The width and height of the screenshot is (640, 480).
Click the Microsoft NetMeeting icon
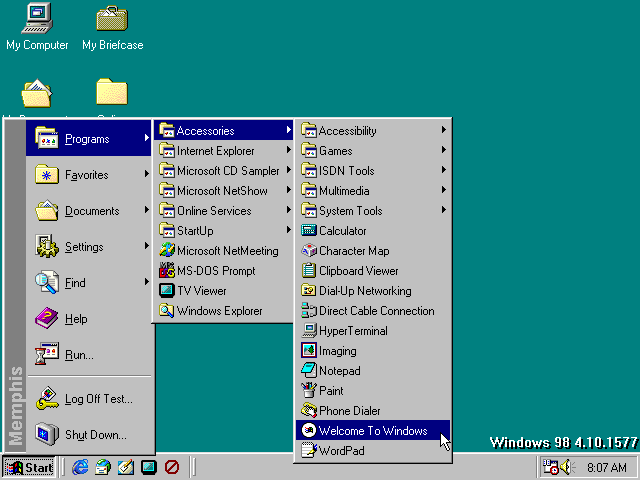pos(167,251)
